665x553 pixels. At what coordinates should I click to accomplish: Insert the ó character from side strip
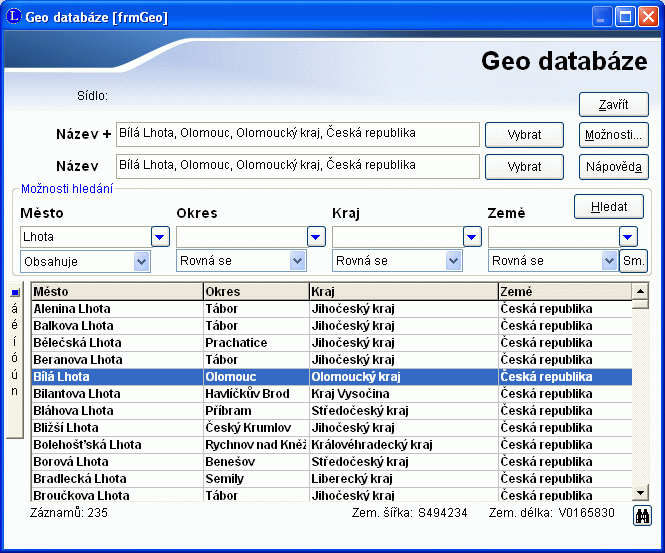[x=15, y=358]
